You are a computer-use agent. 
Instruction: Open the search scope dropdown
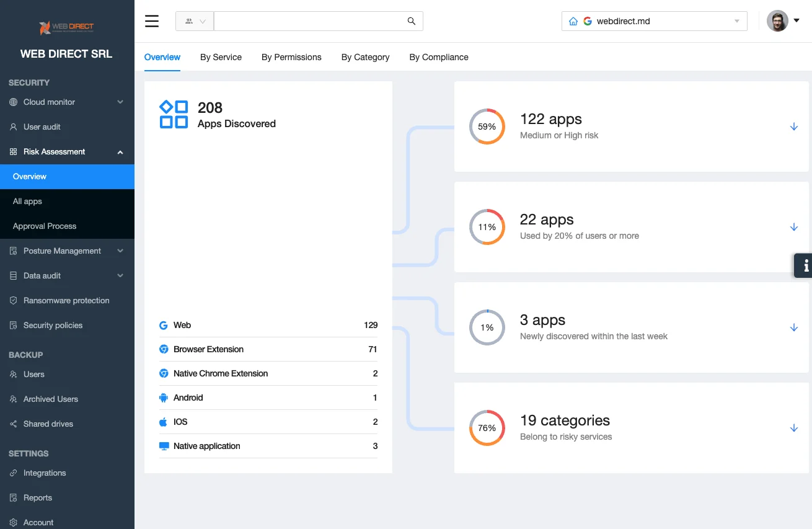pyautogui.click(x=195, y=21)
